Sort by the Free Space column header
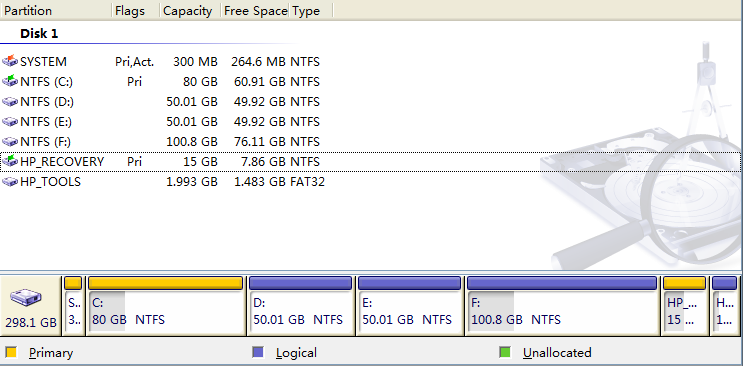The image size is (744, 366). [255, 10]
